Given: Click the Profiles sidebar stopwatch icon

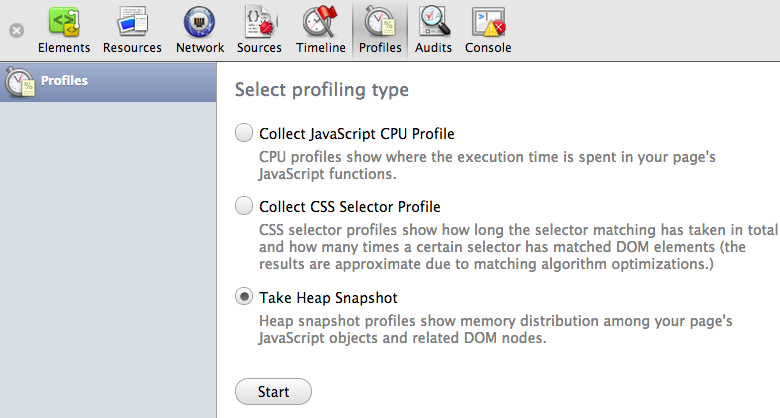Looking at the screenshot, I should click(20, 82).
